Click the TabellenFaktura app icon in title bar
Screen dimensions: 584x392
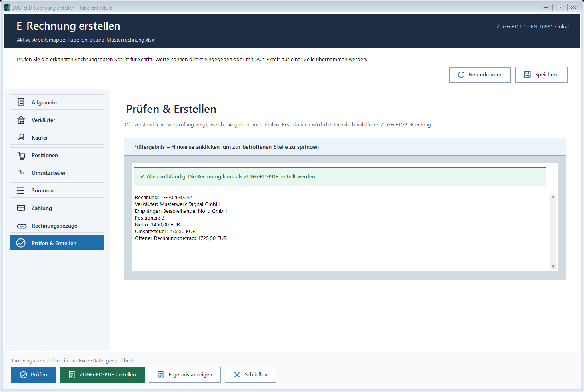[x=7, y=8]
